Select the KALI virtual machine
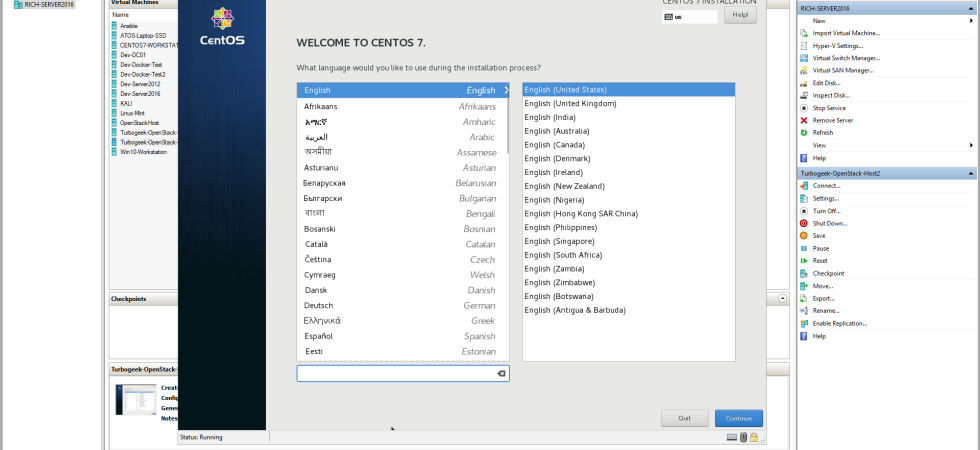 126,103
